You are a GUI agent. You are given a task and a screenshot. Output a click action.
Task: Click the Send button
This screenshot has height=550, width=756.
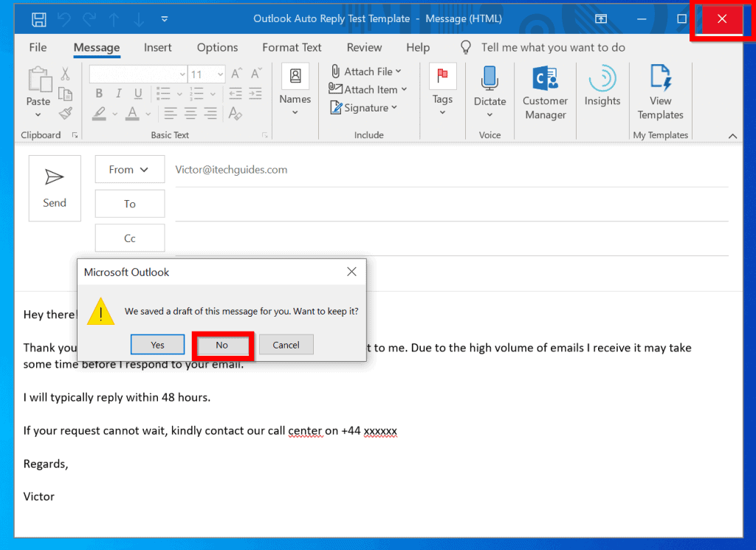[x=55, y=188]
